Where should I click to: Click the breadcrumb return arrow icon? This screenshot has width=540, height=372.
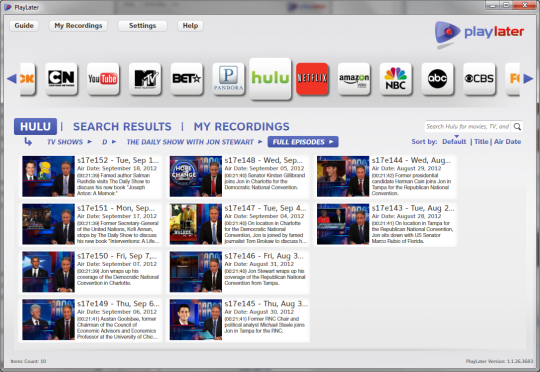tap(28, 142)
